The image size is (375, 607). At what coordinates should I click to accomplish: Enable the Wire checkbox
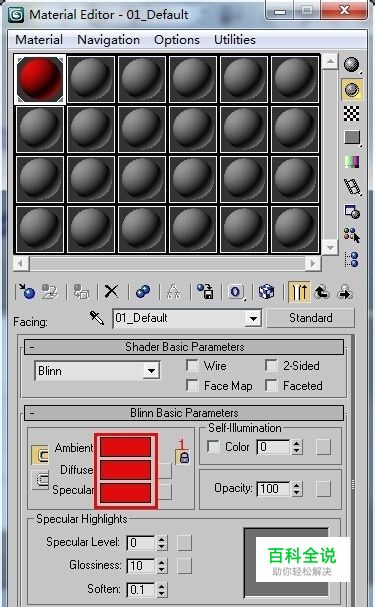(x=192, y=365)
